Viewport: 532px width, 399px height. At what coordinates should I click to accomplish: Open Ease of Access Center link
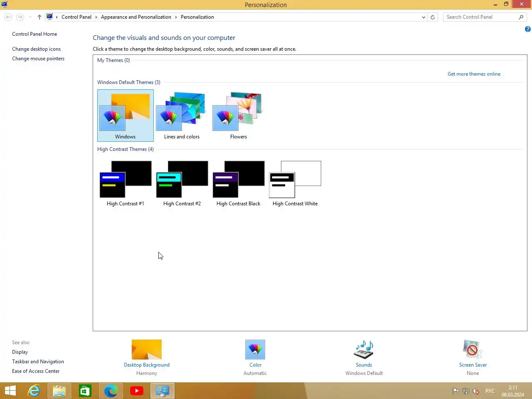click(x=36, y=371)
